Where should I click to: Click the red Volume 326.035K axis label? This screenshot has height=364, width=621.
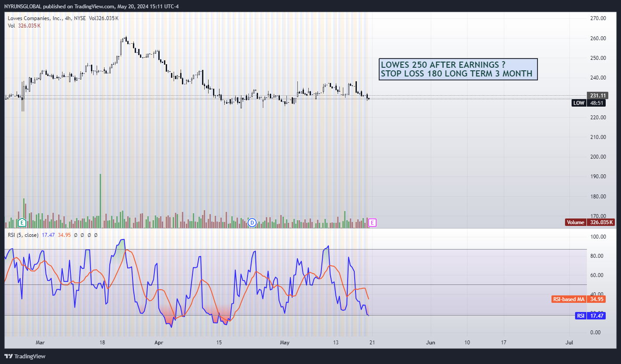[x=590, y=222]
